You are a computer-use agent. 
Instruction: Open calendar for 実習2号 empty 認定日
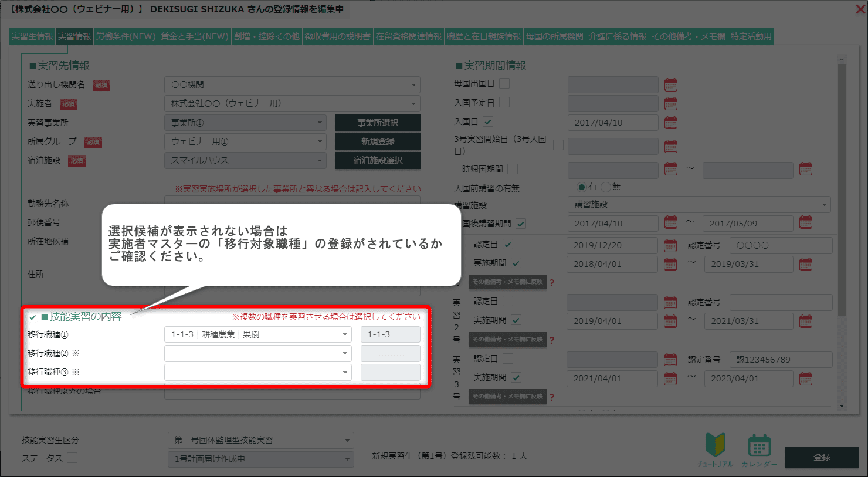tap(670, 302)
